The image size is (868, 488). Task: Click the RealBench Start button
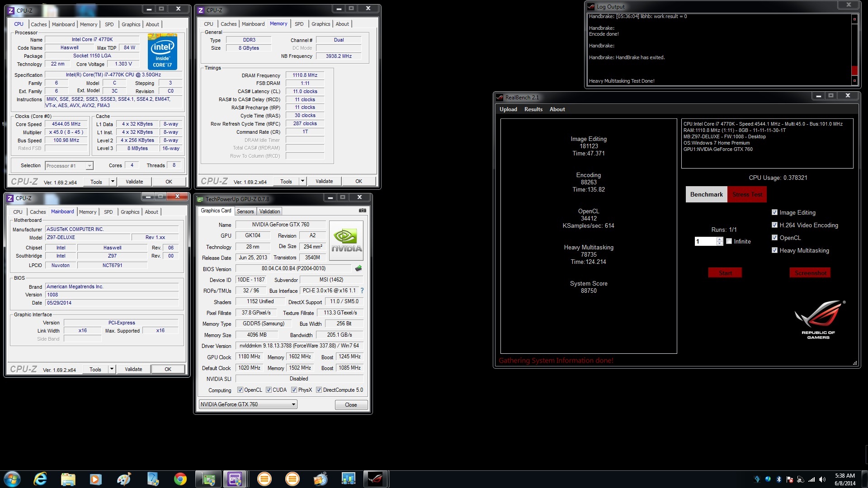[725, 273]
